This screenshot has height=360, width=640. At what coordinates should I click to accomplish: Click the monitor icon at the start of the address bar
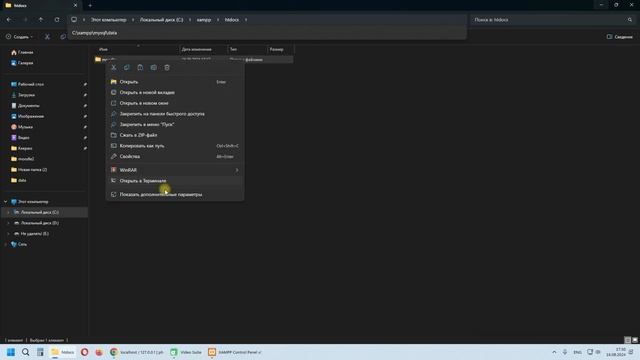pyautogui.click(x=74, y=20)
